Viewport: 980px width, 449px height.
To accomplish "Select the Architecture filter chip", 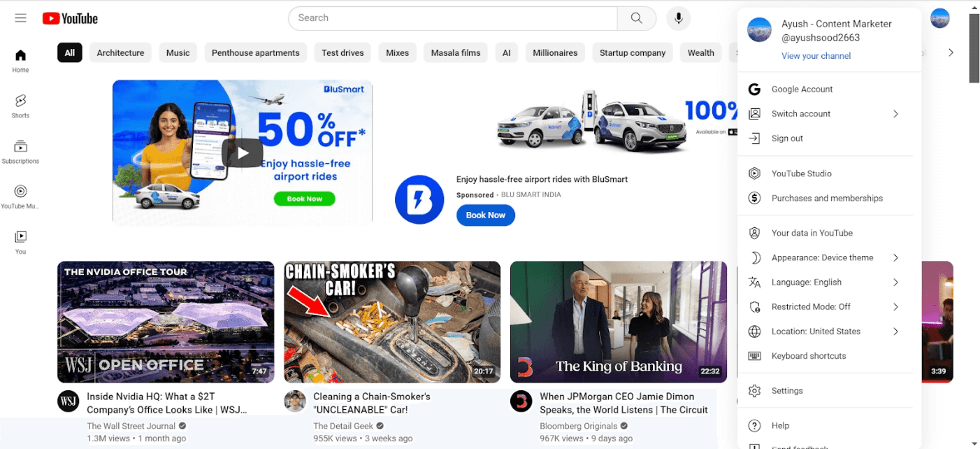I will click(x=120, y=52).
